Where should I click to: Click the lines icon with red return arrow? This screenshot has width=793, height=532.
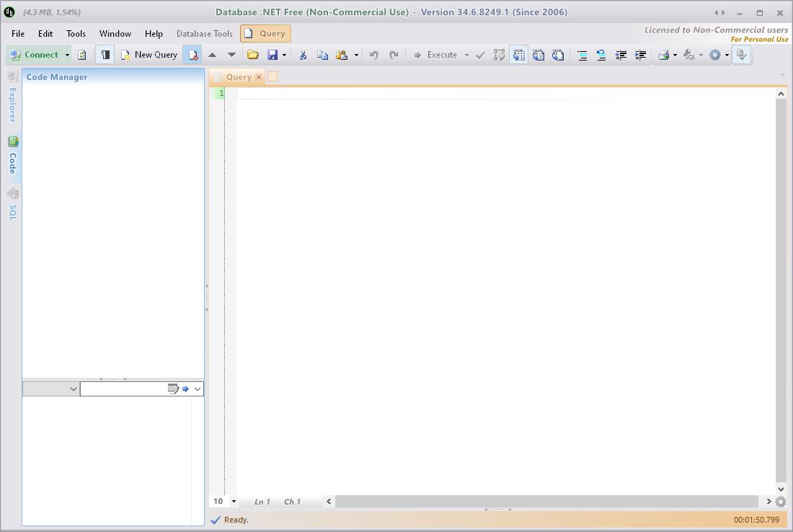pyautogui.click(x=601, y=55)
